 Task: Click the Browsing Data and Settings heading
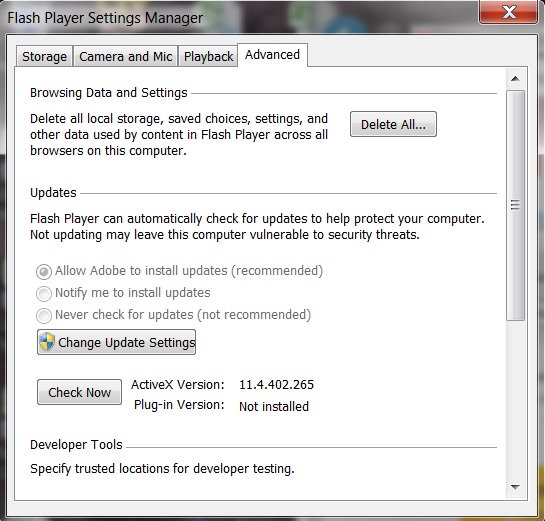tap(109, 93)
